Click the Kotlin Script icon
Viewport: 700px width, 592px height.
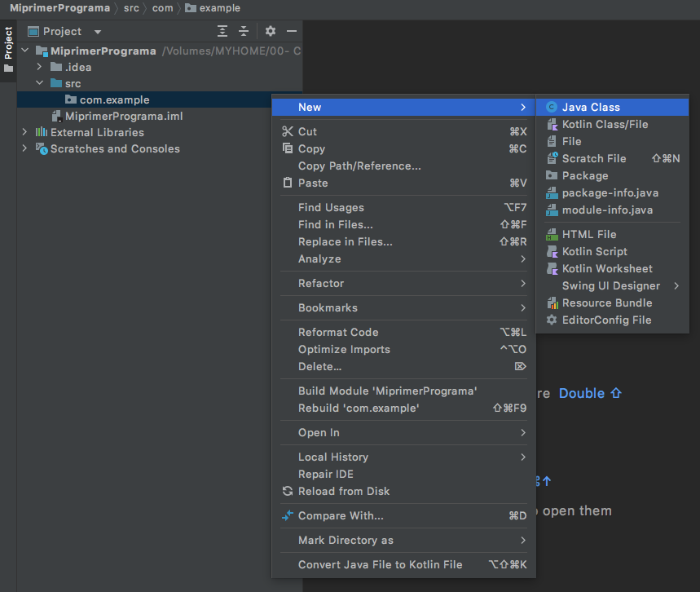(553, 251)
